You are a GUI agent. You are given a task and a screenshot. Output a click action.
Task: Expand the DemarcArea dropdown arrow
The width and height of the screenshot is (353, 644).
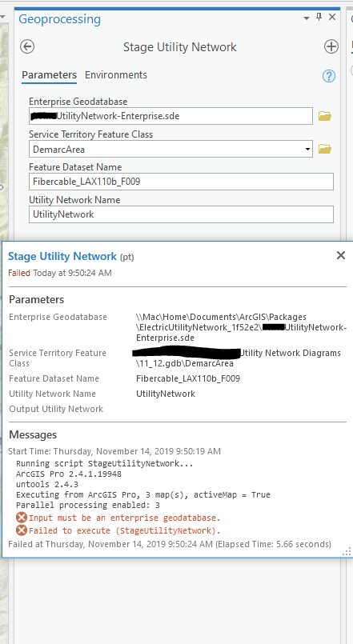tap(307, 149)
